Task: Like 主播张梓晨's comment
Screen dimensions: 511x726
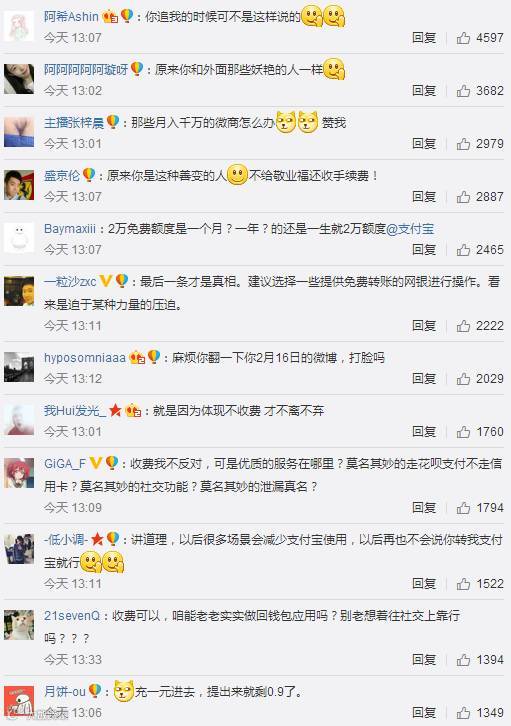Action: (463, 144)
